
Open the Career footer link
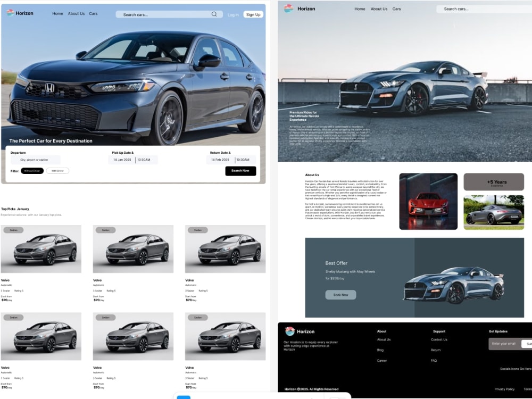pos(381,361)
